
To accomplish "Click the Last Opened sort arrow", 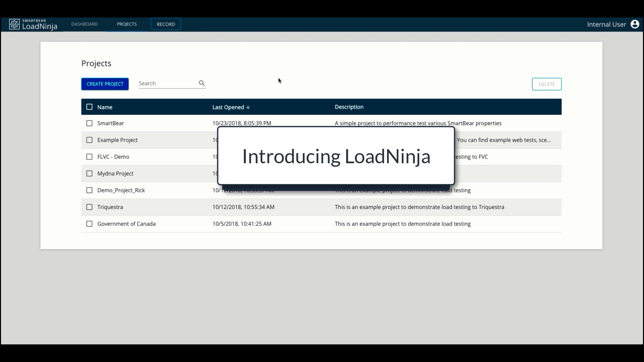I will pos(248,107).
